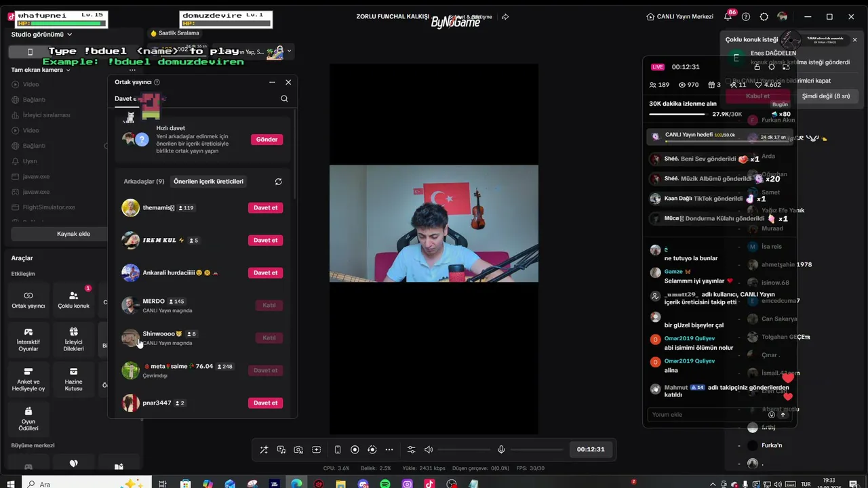Invite pnar3447 with Davet et
868x488 pixels.
(265, 403)
